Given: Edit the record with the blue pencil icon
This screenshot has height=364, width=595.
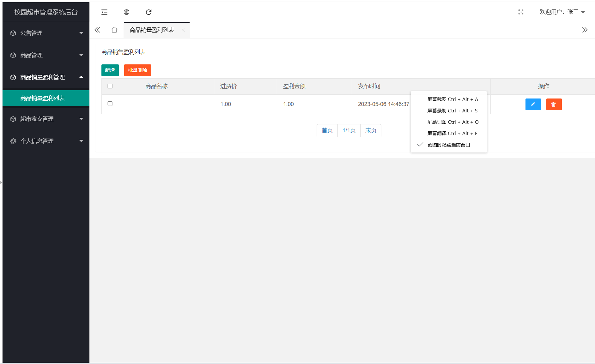Looking at the screenshot, I should click(x=533, y=104).
